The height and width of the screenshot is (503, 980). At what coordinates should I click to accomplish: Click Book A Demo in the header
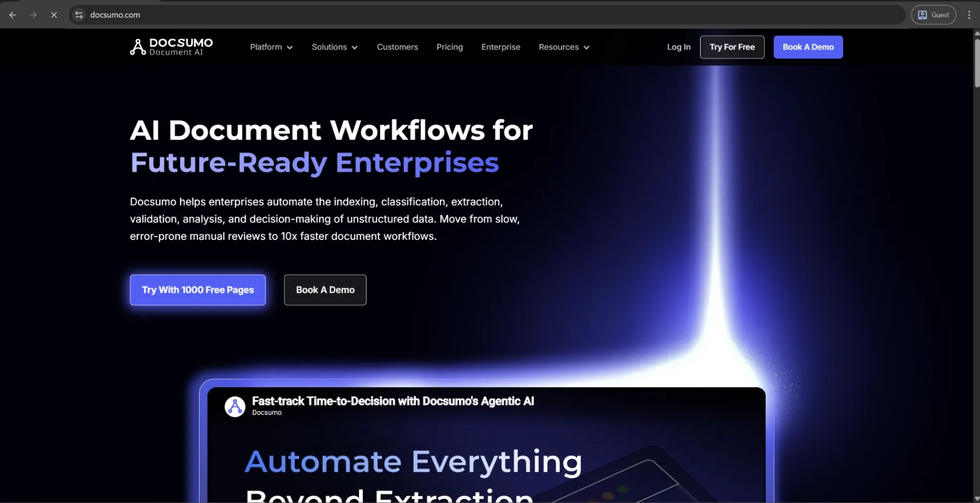[x=808, y=47]
